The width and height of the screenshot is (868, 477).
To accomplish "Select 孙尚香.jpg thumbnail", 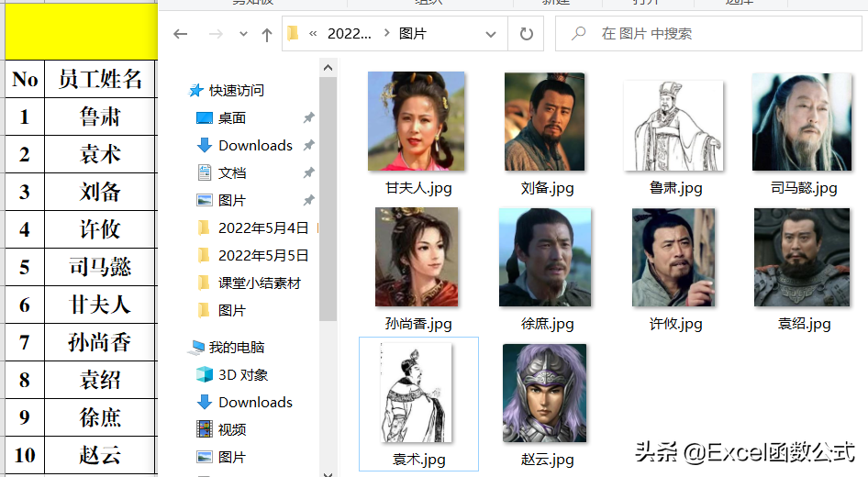I will 417,257.
